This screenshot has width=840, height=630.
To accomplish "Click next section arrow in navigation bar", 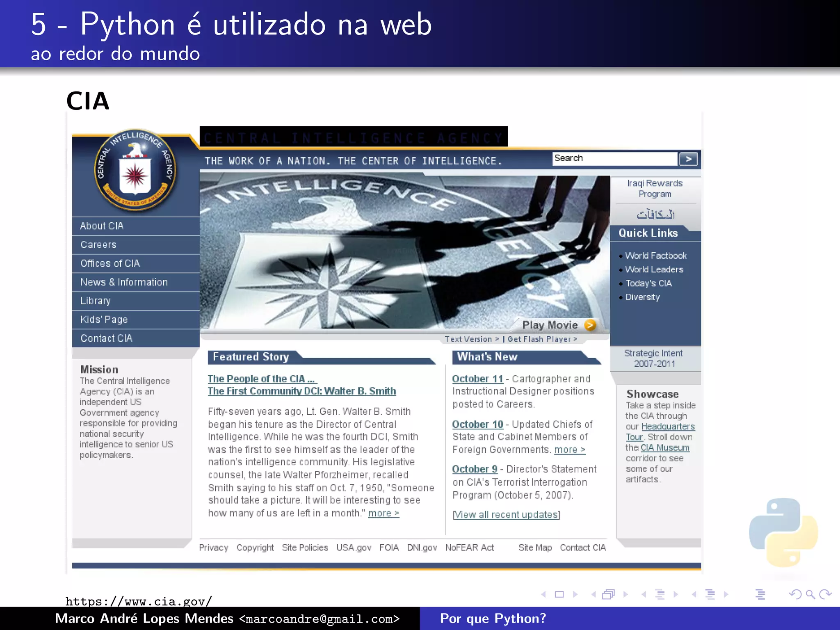I will tap(726, 594).
